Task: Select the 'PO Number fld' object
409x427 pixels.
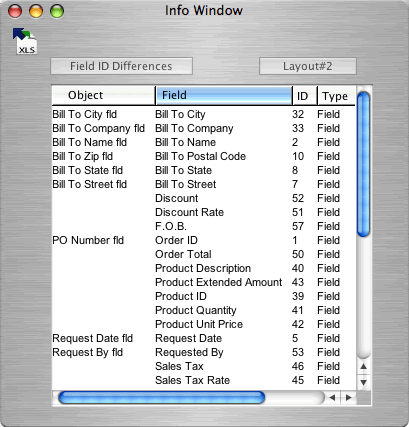Action: click(88, 240)
